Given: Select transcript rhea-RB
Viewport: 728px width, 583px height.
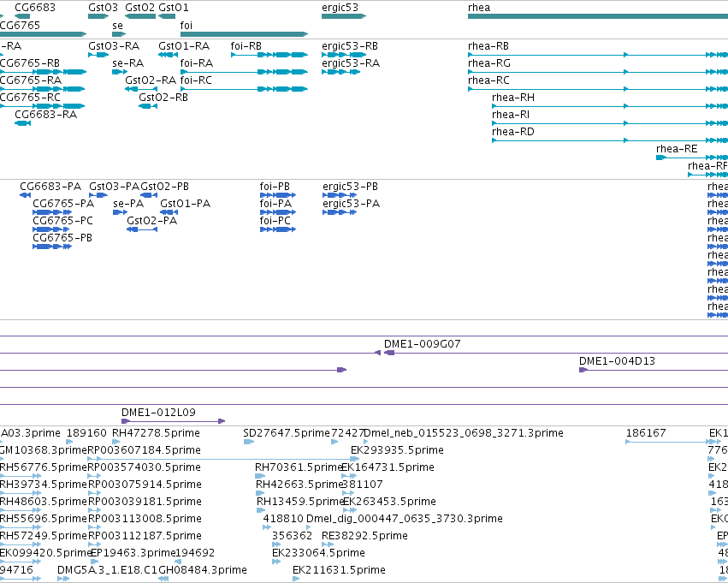Looking at the screenshot, I should coord(598,55).
